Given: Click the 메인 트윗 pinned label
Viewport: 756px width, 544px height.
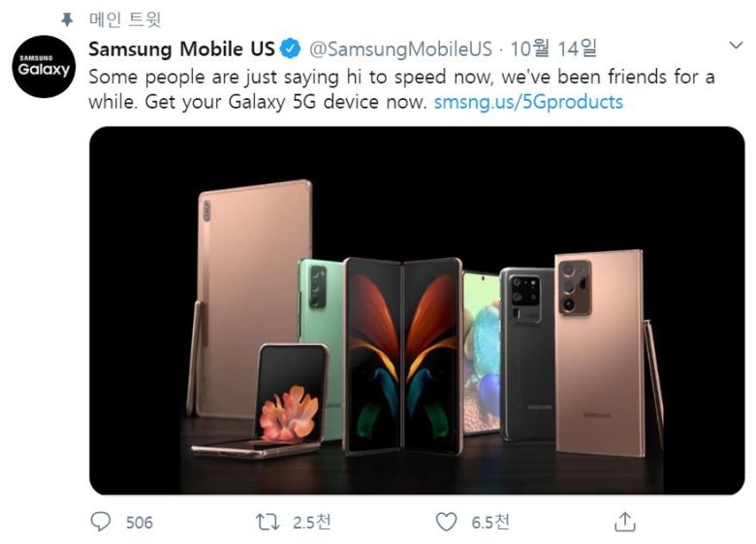Looking at the screenshot, I should click(x=125, y=19).
